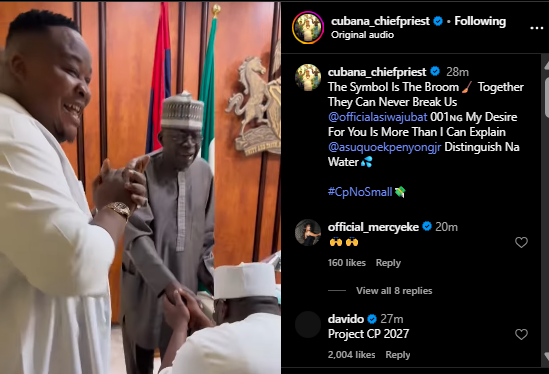The image size is (549, 374).
Task: Reply to official_mercyeke's comment
Action: coord(388,263)
